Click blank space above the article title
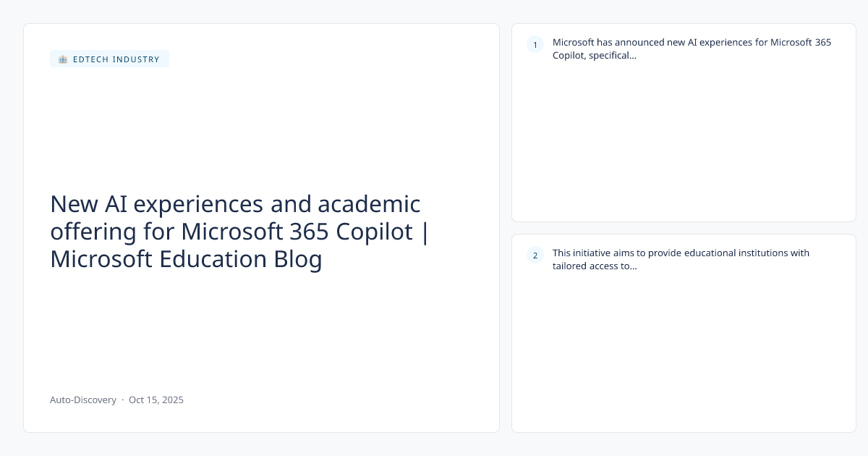868x456 pixels. click(x=260, y=130)
